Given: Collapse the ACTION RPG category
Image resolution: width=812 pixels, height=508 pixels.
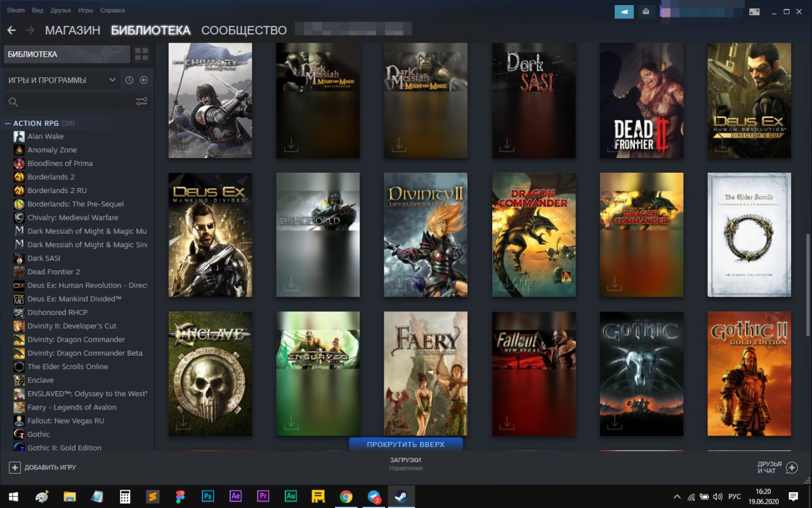Looking at the screenshot, I should tap(8, 123).
